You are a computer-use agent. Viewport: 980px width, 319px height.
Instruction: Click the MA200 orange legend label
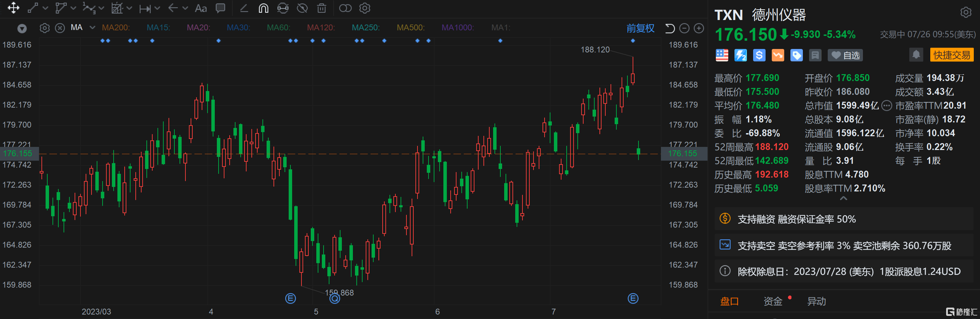[x=116, y=28]
